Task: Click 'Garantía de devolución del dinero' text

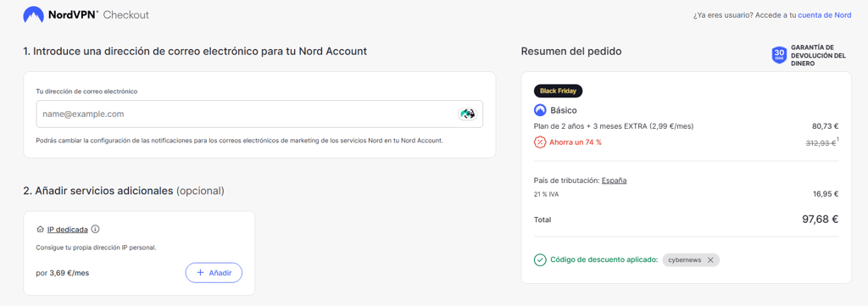Action: 818,55
